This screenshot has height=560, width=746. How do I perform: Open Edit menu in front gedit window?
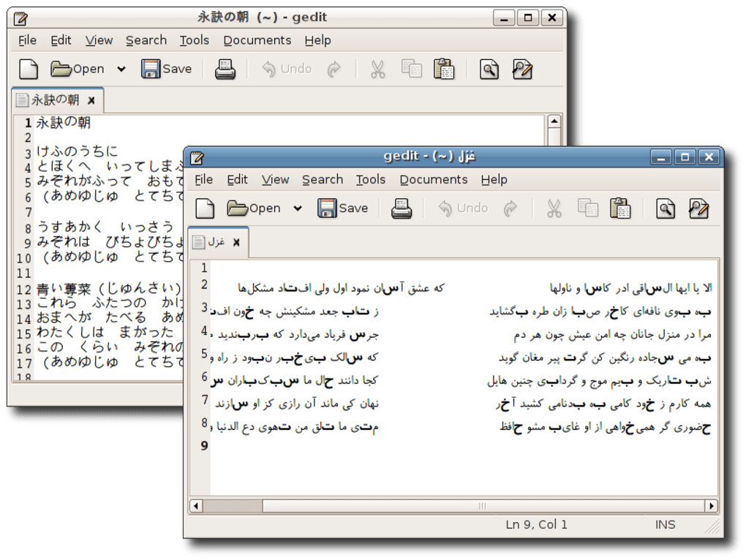(x=237, y=180)
